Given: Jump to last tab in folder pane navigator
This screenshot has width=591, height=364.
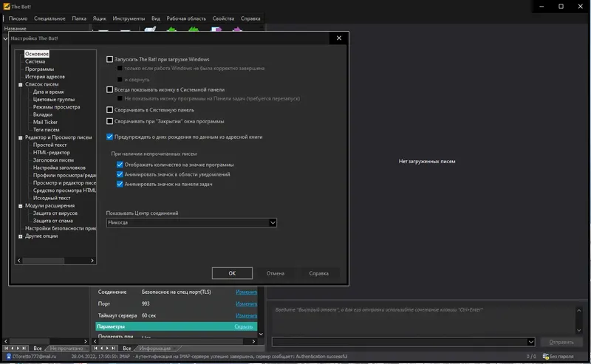Looking at the screenshot, I should (x=24, y=348).
